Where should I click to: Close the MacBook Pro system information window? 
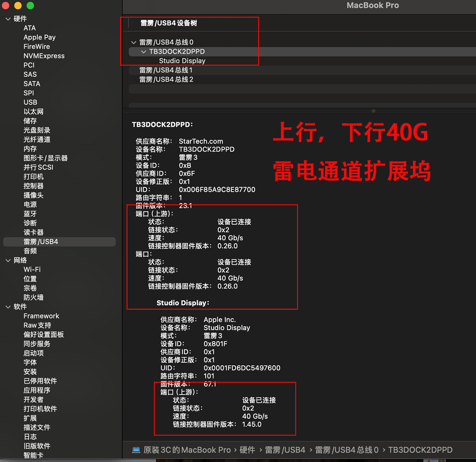[6, 6]
